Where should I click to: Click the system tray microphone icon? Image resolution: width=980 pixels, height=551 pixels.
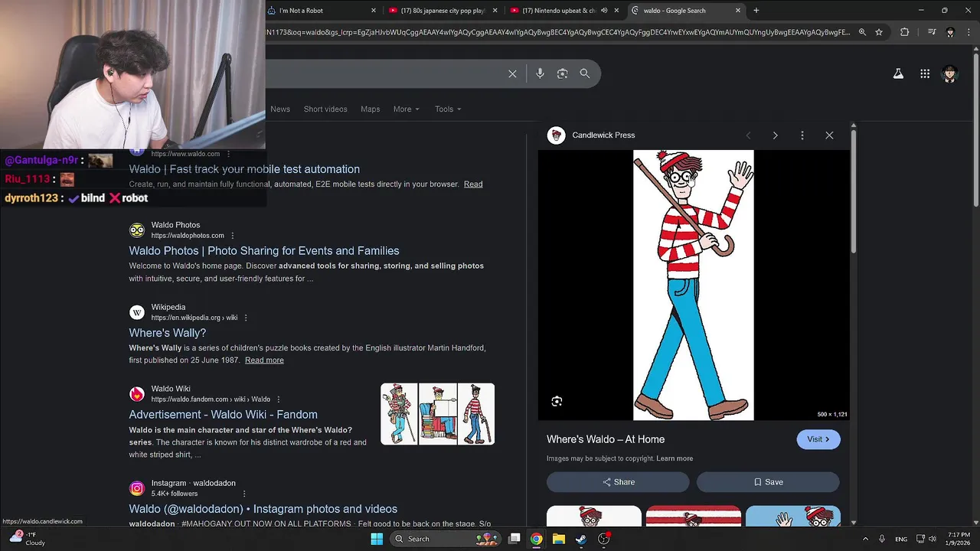(x=882, y=539)
